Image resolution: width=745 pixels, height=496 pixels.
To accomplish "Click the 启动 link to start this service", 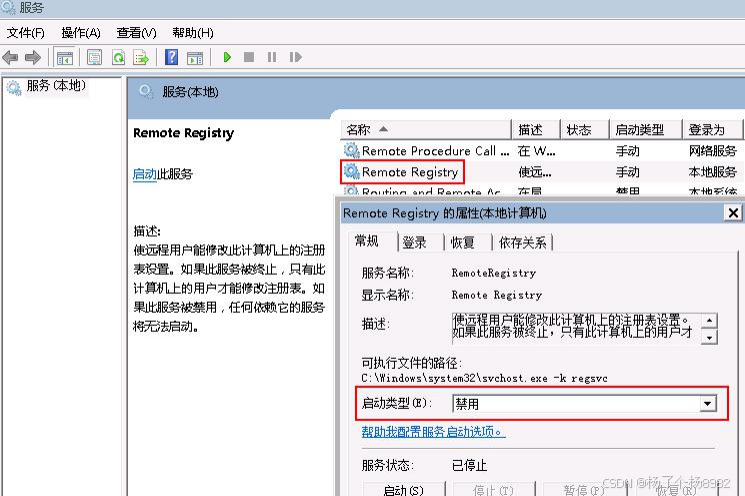I will point(144,174).
